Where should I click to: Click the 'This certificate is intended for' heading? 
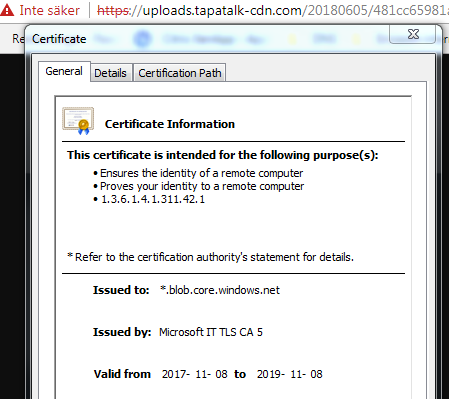[223, 155]
